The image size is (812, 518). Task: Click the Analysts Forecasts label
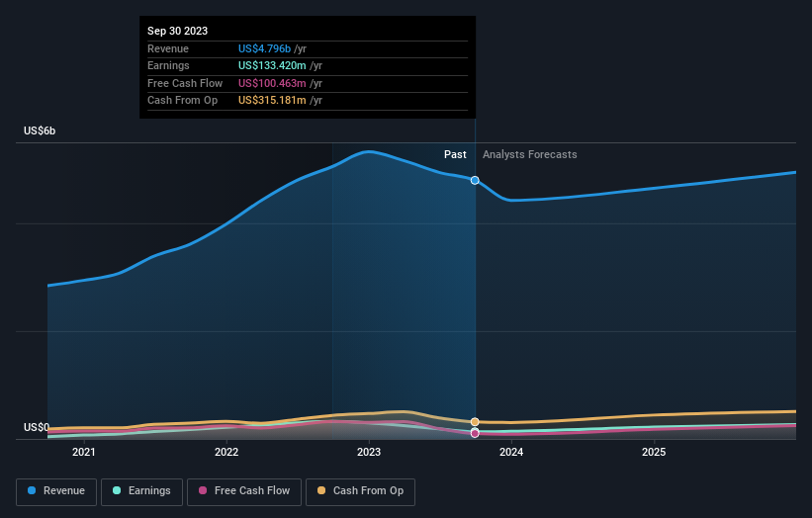point(530,154)
